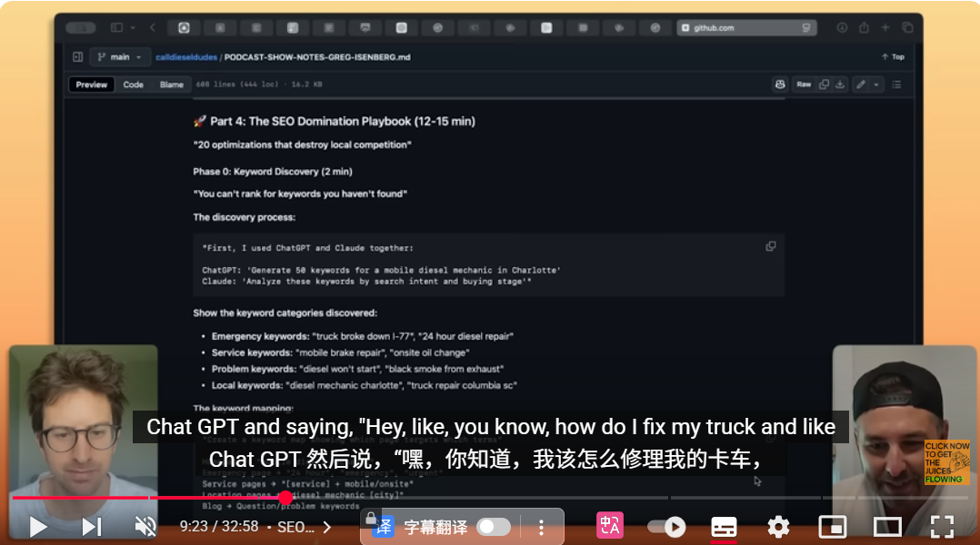The width and height of the screenshot is (980, 545).
Task: Click the '608 lines (444 loc) · 16.2 KB' file info
Action: [259, 84]
